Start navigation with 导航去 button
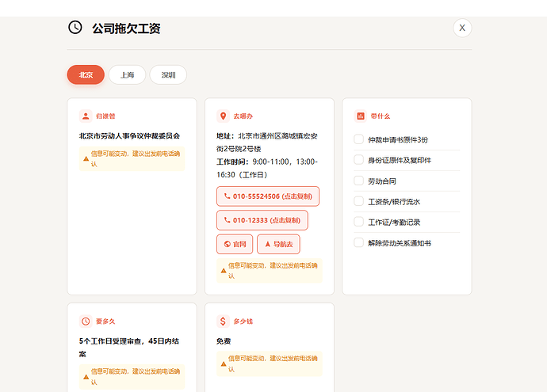 (x=278, y=244)
